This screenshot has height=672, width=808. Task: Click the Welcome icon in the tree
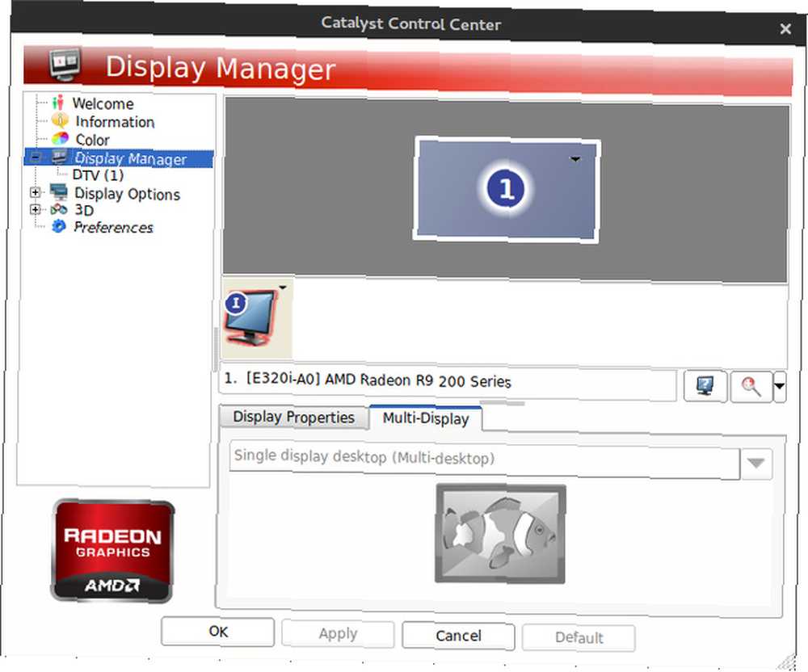57,103
